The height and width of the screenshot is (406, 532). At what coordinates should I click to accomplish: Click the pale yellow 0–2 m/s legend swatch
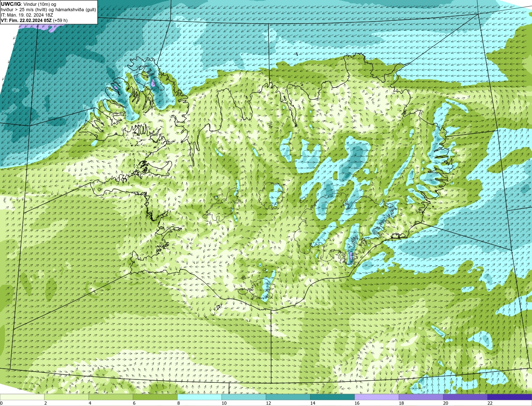point(22,397)
